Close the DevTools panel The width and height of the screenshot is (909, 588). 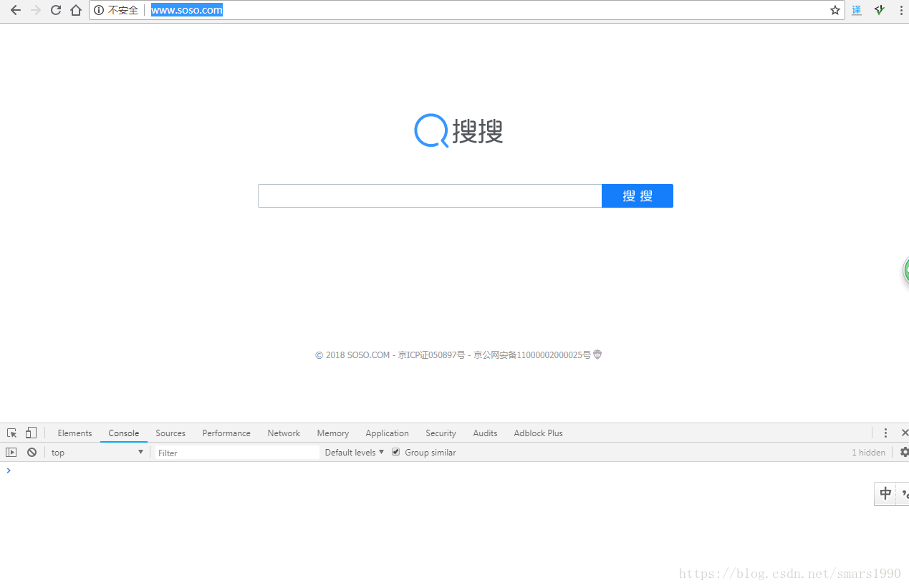(904, 433)
